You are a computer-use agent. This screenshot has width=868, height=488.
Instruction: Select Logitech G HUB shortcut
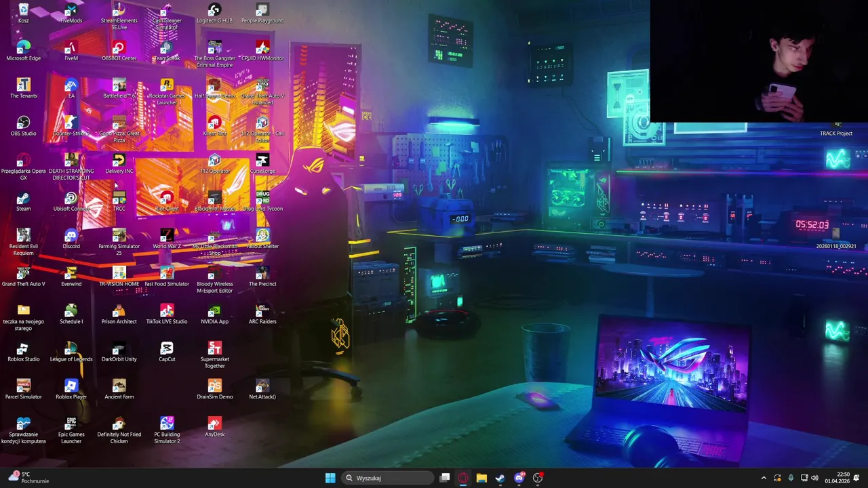pos(215,13)
